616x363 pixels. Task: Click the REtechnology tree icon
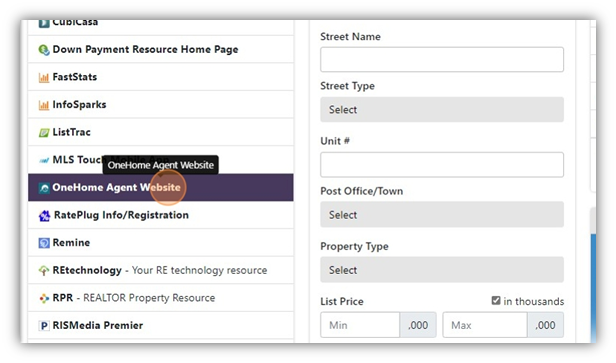44,271
